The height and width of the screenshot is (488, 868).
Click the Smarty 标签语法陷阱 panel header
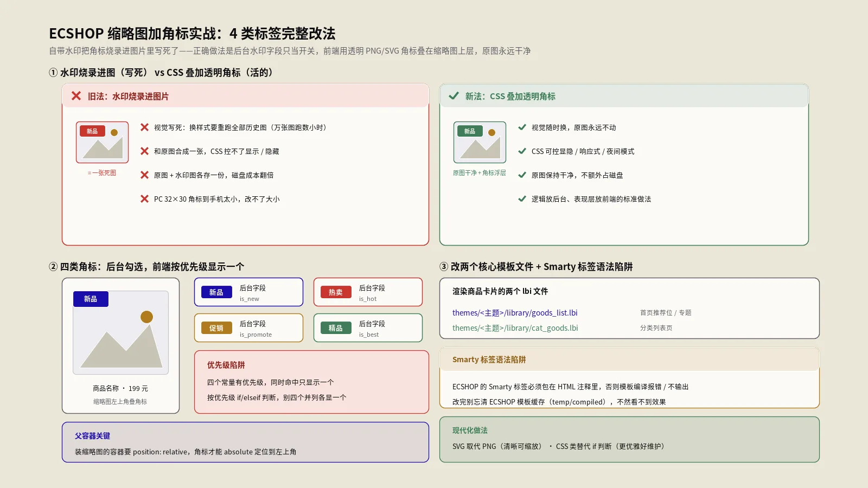(x=629, y=359)
